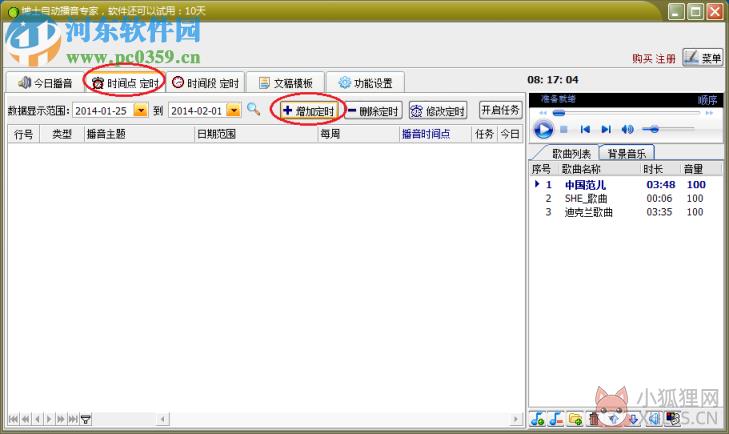The width and height of the screenshot is (729, 434).
Task: Open the 文稿模板 tab
Action: (285, 83)
